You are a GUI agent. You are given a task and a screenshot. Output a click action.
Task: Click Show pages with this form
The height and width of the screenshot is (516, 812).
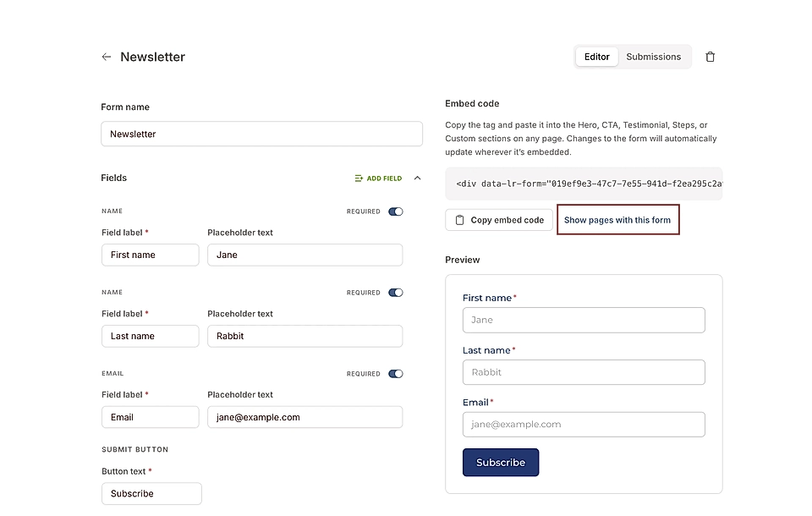617,220
